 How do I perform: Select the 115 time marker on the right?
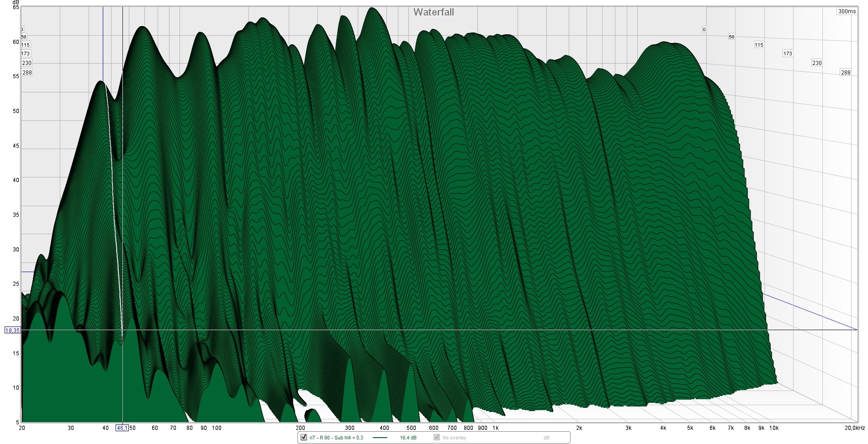pos(759,45)
